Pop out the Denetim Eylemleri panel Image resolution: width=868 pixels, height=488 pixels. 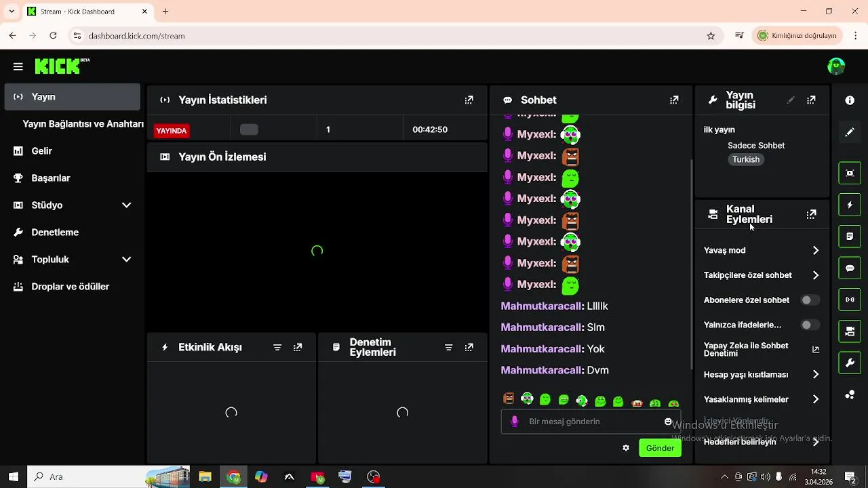(x=469, y=347)
